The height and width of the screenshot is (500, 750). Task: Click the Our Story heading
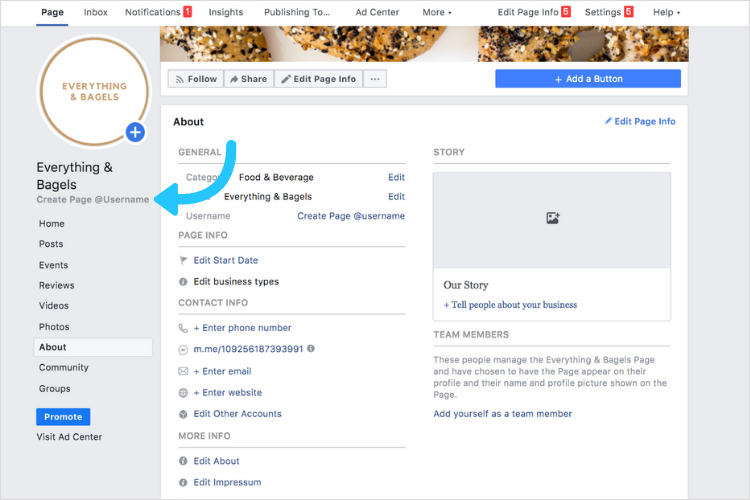point(466,285)
